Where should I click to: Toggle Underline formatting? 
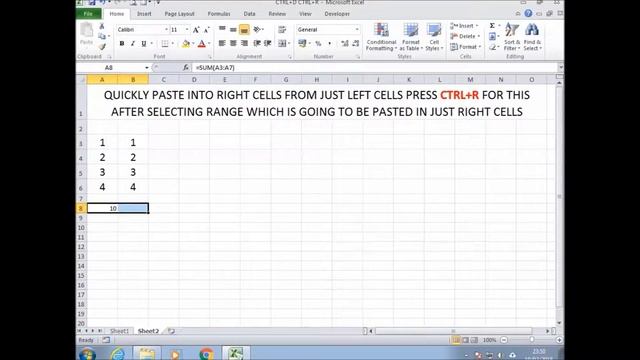[144, 44]
